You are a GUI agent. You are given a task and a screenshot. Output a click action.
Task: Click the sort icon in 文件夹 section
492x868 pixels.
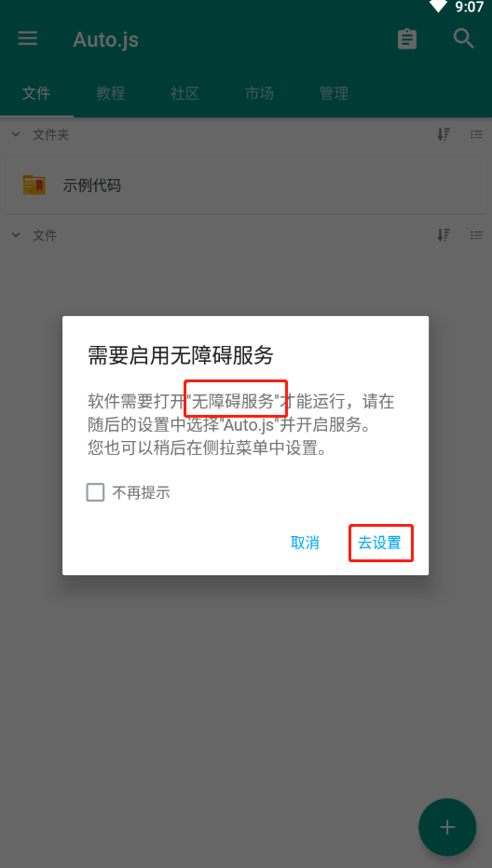pyautogui.click(x=443, y=134)
